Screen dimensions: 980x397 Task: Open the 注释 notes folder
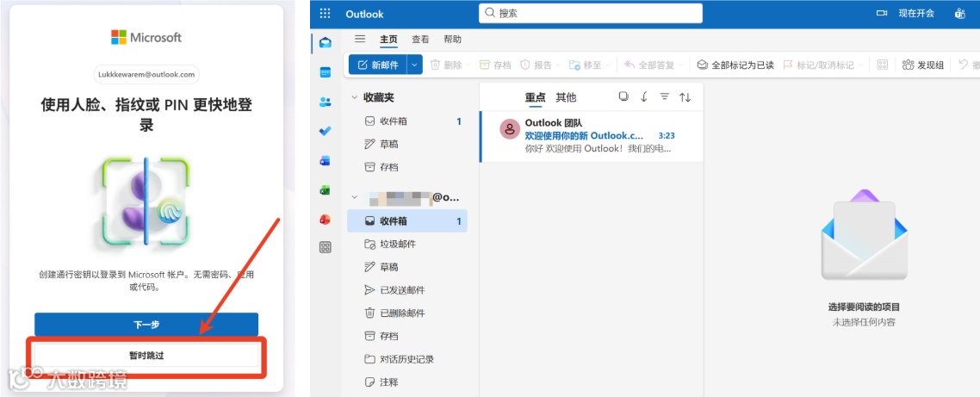[406, 382]
